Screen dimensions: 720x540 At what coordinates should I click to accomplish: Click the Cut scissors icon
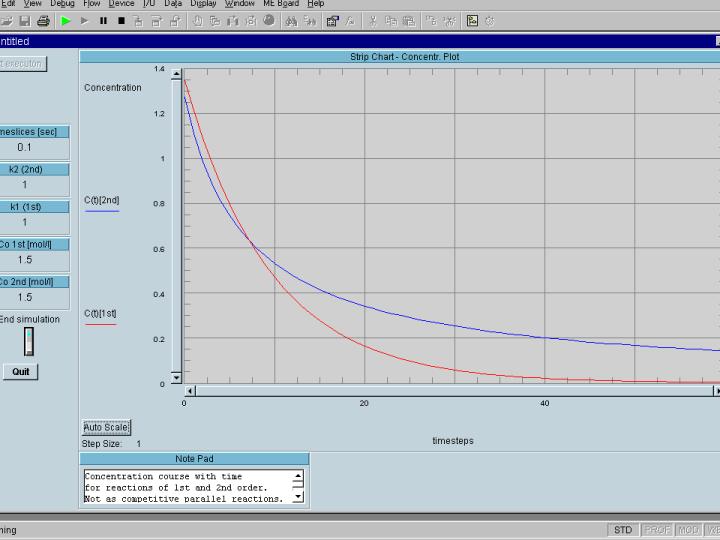coord(373,20)
